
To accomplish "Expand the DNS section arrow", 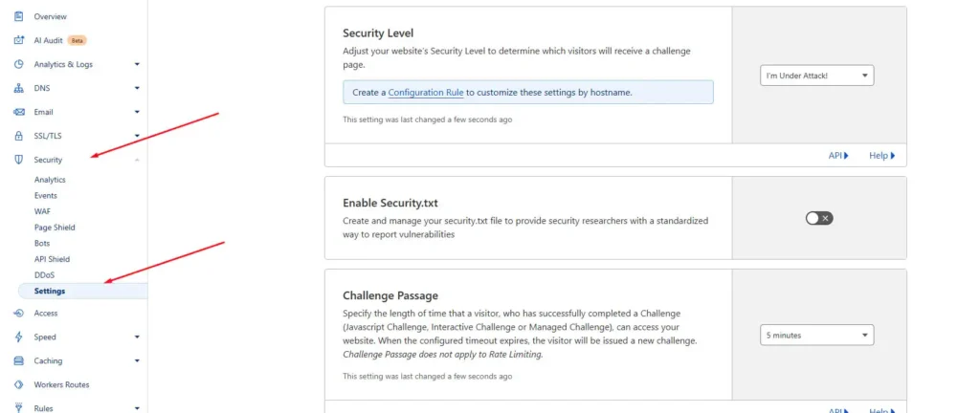I will pyautogui.click(x=137, y=89).
